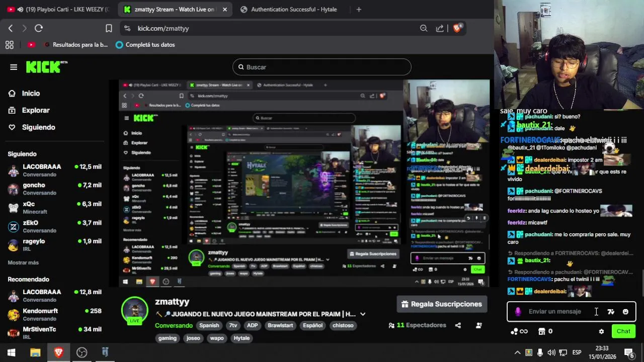Open chat settings gear
The height and width of the screenshot is (362, 644).
[x=601, y=331]
